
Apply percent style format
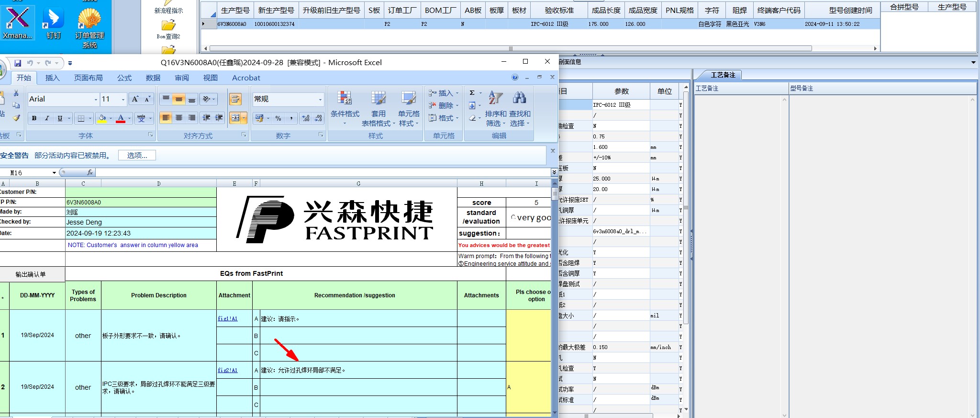pos(278,118)
